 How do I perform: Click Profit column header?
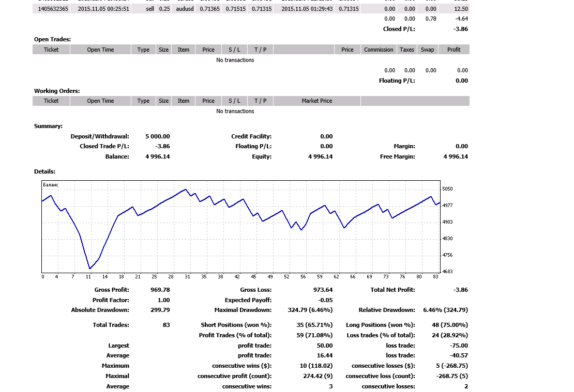(x=454, y=50)
